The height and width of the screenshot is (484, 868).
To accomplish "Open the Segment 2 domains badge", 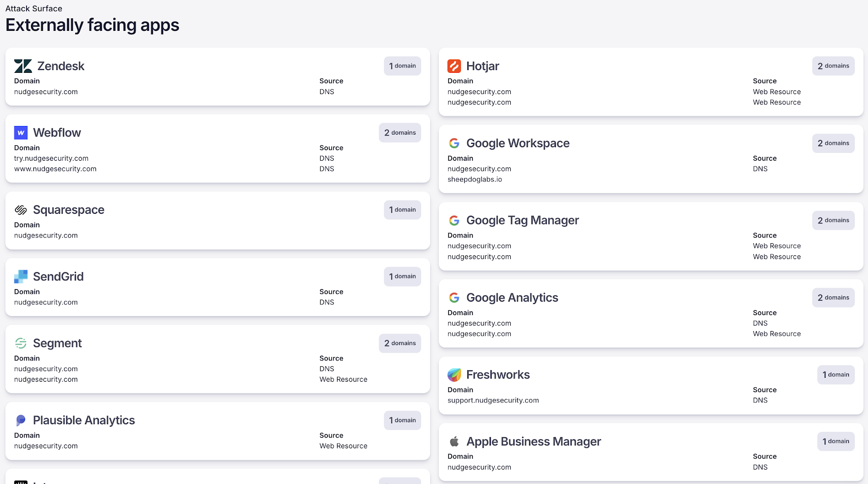I will pyautogui.click(x=400, y=343).
